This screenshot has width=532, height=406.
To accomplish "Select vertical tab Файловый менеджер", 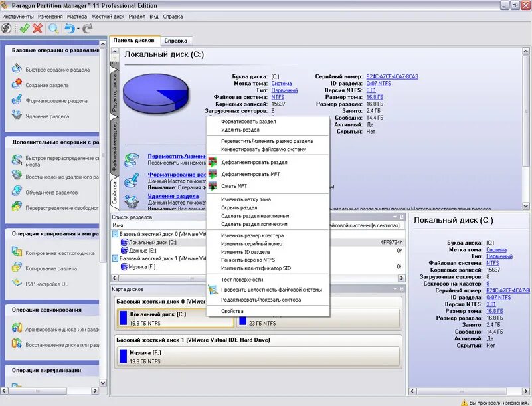I will 114,147.
